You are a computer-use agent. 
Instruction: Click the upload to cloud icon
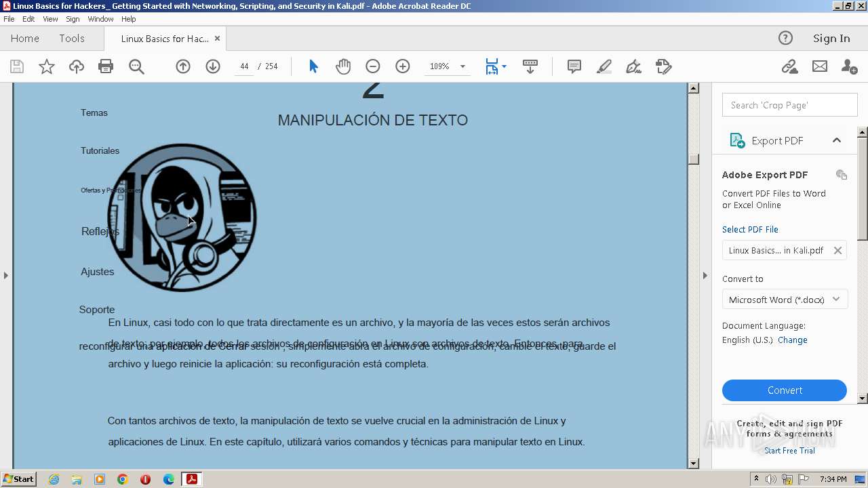(76, 66)
